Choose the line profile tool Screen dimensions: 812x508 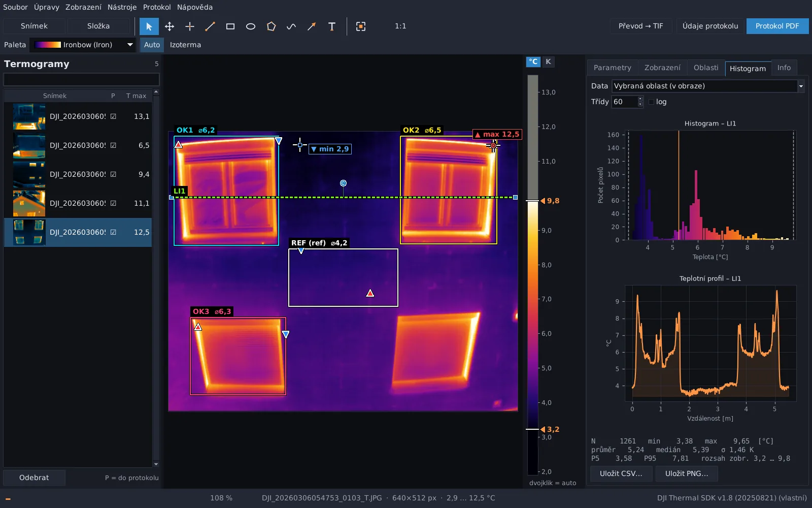click(x=210, y=26)
